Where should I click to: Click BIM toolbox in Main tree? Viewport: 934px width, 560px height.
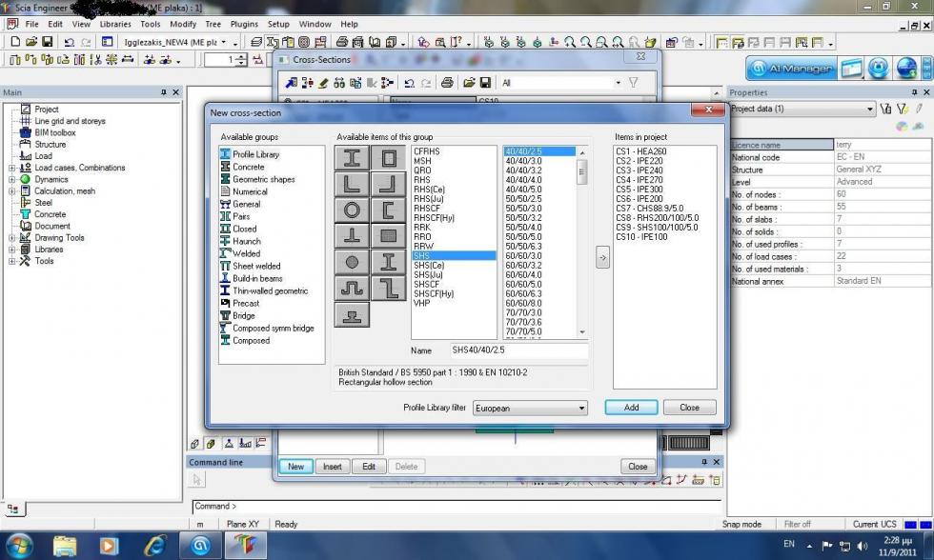[55, 132]
